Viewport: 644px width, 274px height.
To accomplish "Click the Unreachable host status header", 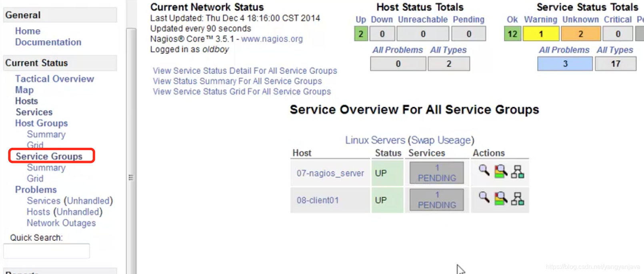I will [423, 20].
